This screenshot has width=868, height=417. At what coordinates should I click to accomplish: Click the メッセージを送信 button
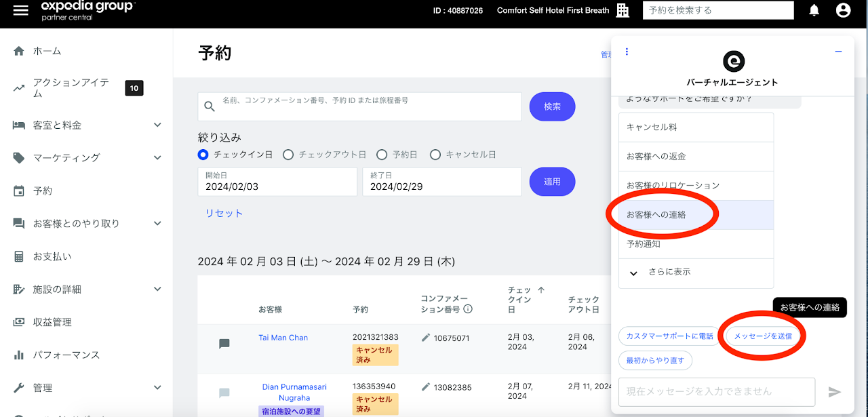coord(762,336)
